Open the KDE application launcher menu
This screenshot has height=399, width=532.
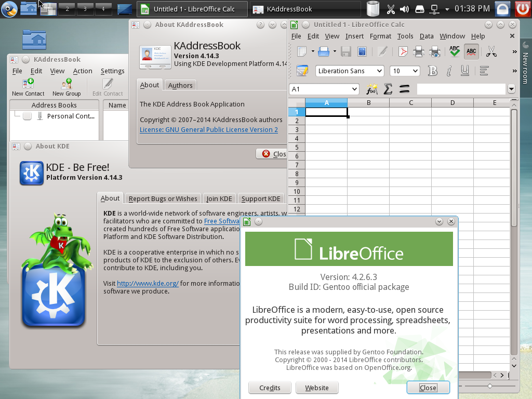click(x=9, y=9)
